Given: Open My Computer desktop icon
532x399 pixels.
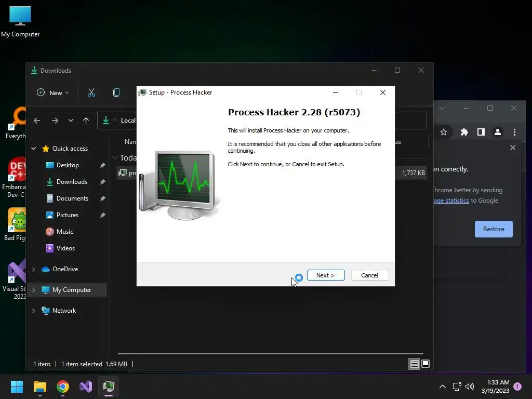Looking at the screenshot, I should click(x=20, y=21).
